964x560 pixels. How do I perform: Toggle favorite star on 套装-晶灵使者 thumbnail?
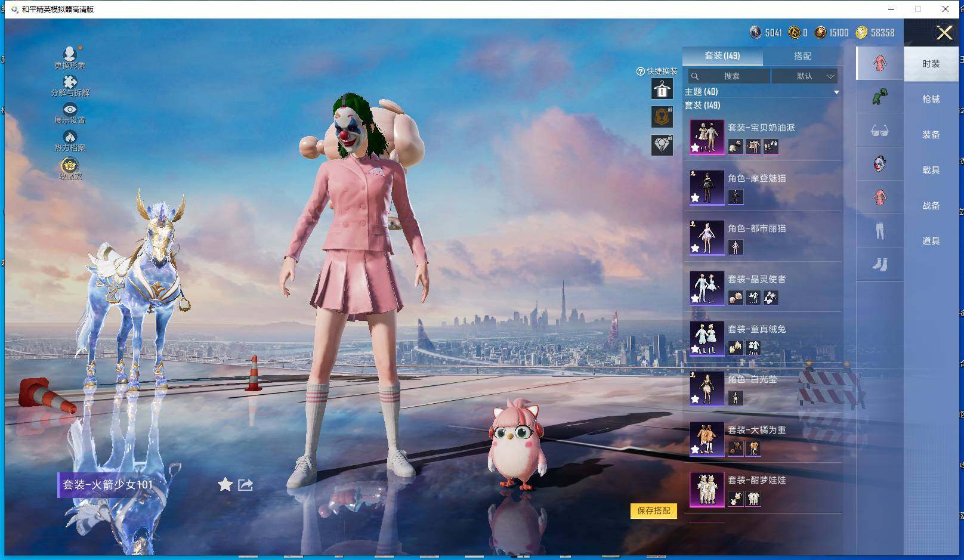point(695,298)
